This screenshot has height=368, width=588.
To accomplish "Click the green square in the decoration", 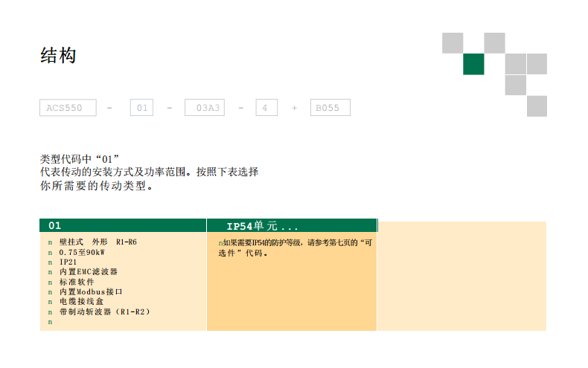I will coord(473,65).
